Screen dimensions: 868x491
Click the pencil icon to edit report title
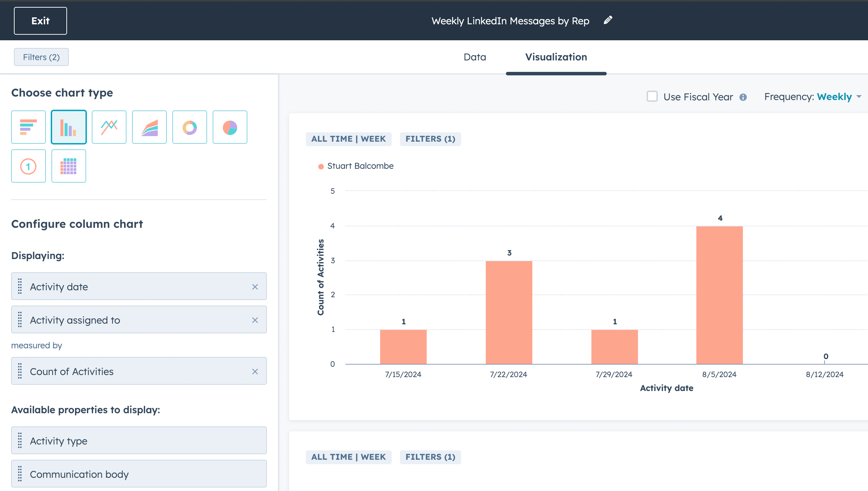[608, 20]
